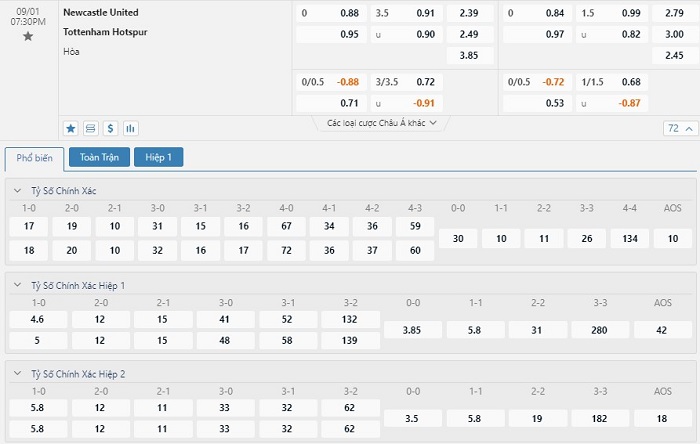
Task: Switch to the Phổ biến tab
Action: click(x=35, y=158)
